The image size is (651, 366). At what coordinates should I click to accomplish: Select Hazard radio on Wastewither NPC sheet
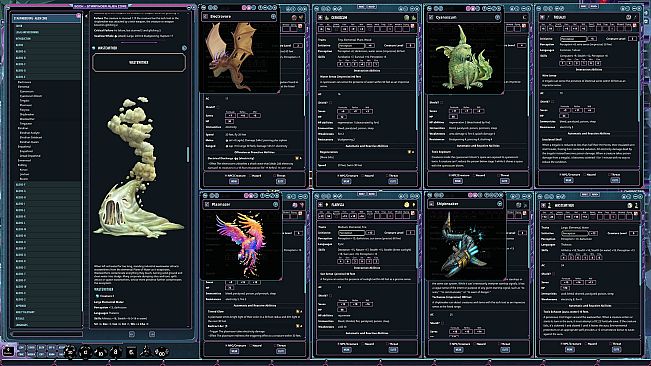(x=586, y=344)
